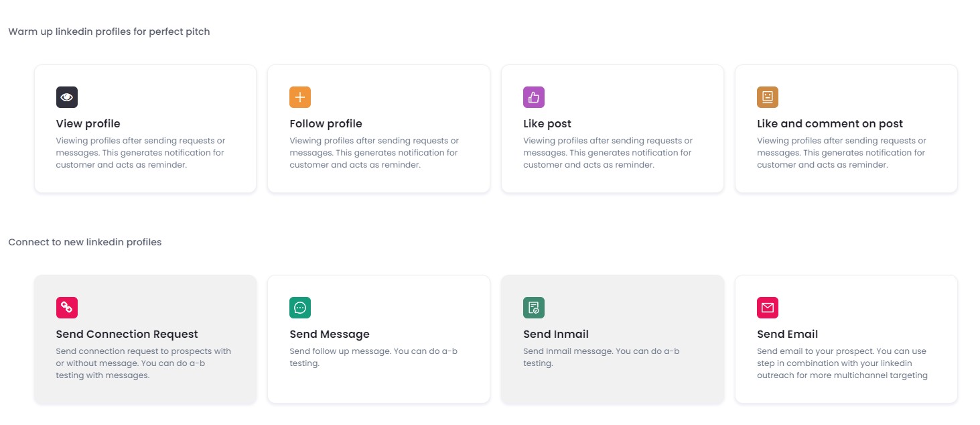Select the View profile eye icon
Viewport: 980px width, 425px height.
66,97
